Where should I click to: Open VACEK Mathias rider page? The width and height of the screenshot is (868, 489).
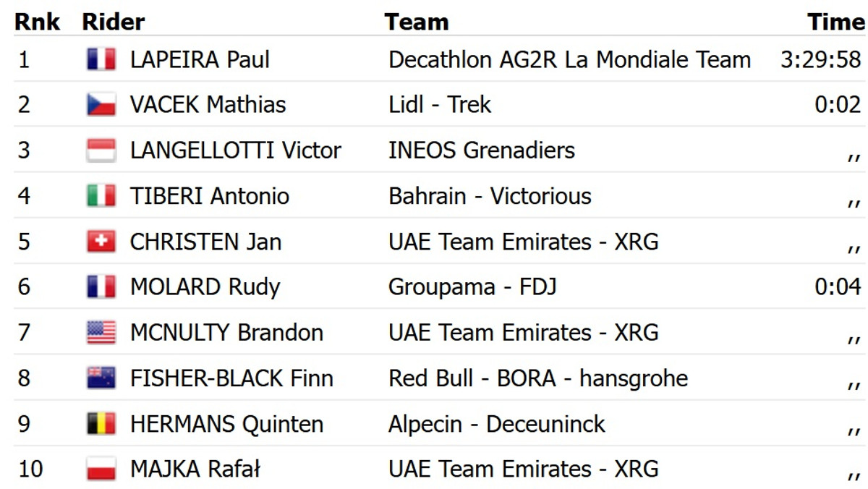208,105
